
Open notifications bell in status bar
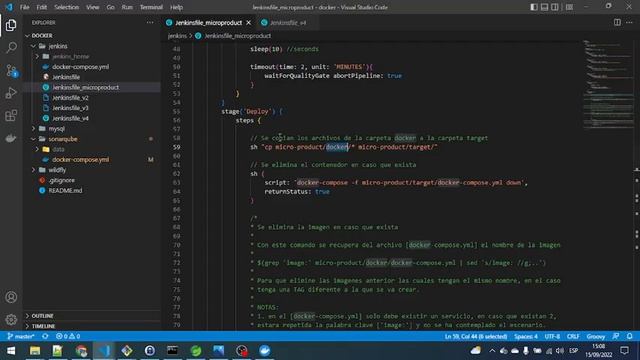coord(629,336)
